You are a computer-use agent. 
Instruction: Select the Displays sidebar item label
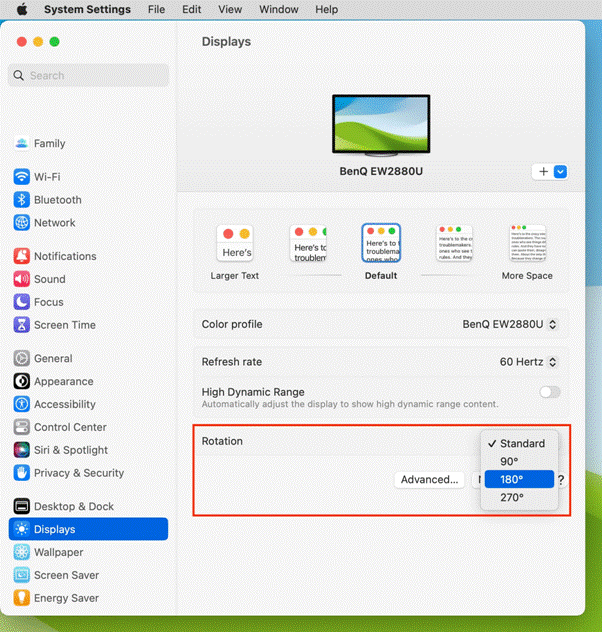[54, 529]
